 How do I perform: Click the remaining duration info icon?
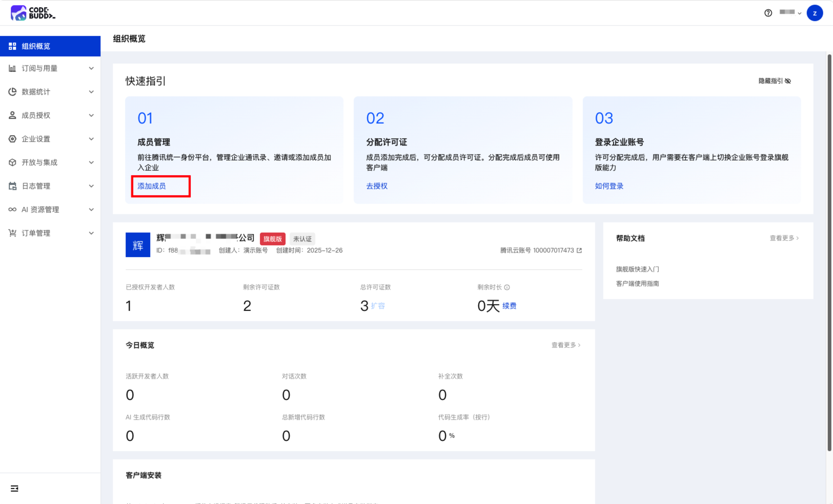coord(507,287)
